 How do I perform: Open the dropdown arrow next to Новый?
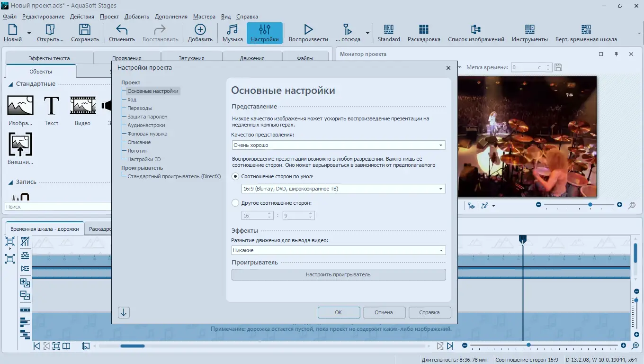(x=29, y=33)
